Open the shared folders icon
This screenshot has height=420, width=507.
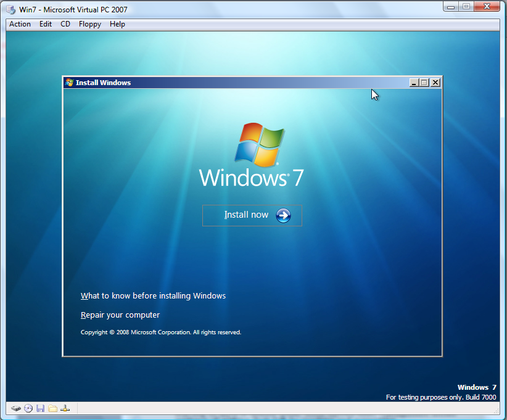[x=53, y=408]
